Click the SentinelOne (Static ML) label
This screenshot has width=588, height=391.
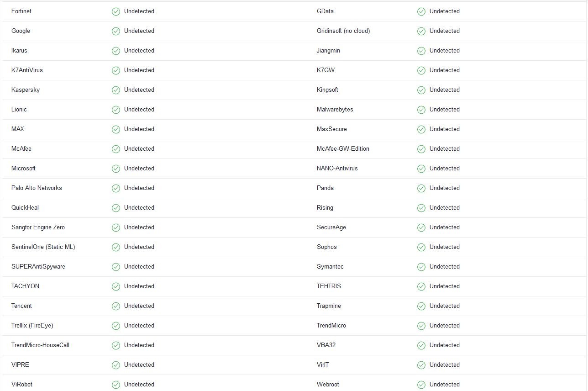click(43, 247)
